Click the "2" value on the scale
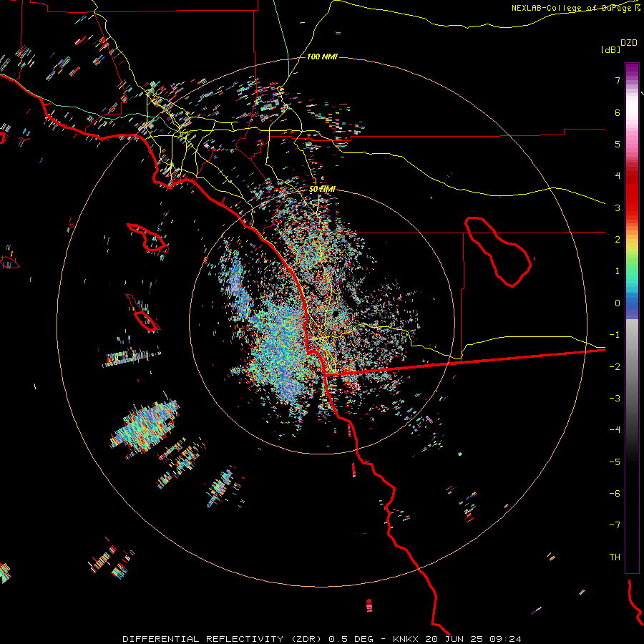Viewport: 644px width, 644px height. [x=618, y=240]
